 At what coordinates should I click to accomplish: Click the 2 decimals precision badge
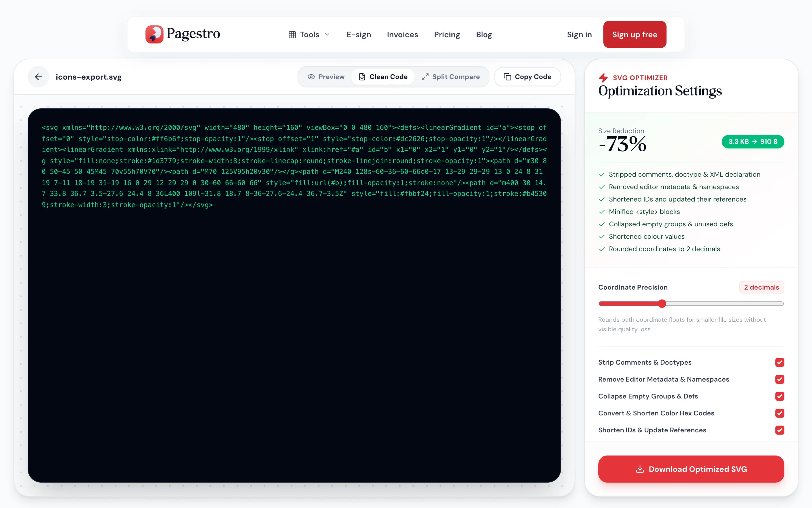tap(761, 287)
